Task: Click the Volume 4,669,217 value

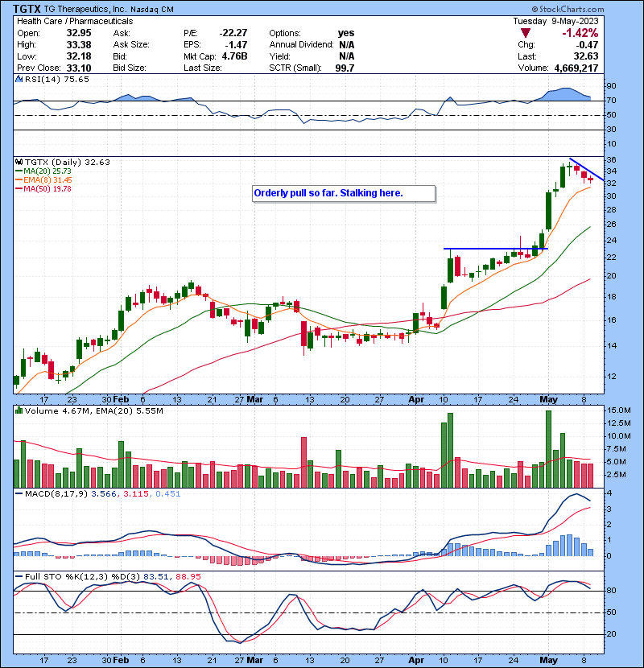Action: 576,68
